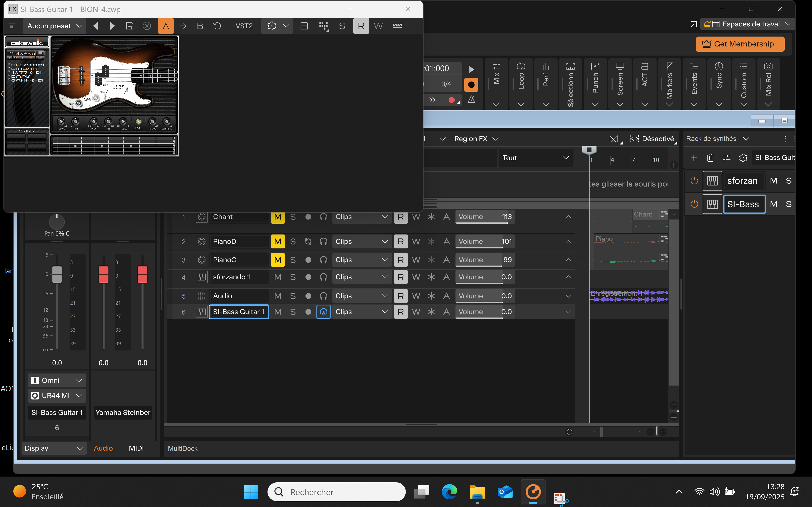Viewport: 812px width, 507px height.
Task: Open the Omni input dropdown
Action: (57, 380)
